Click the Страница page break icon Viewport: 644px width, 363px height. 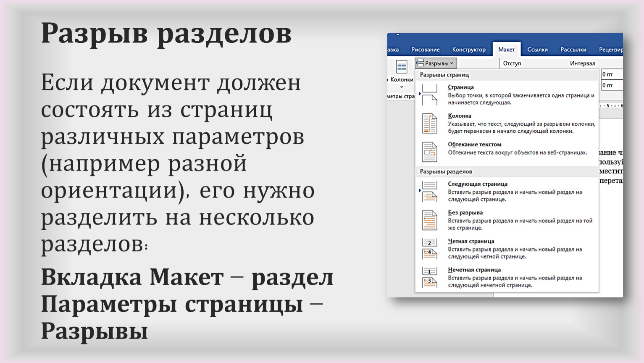coord(429,95)
